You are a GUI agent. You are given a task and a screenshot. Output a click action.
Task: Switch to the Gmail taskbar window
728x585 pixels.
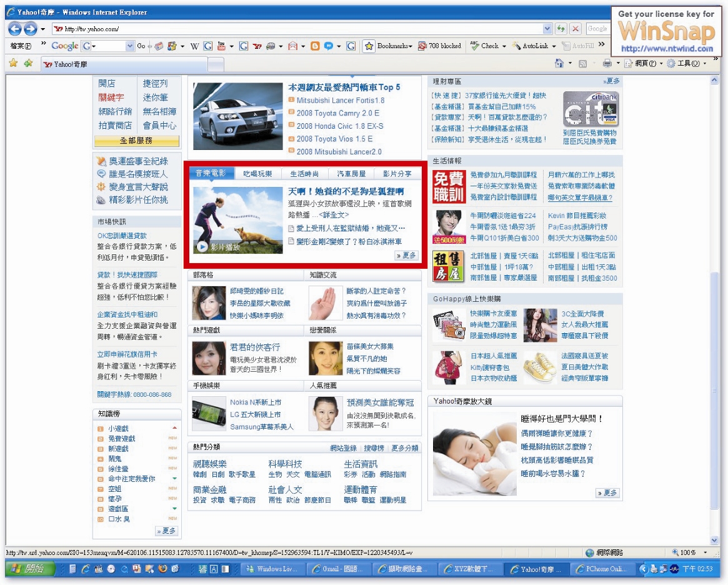click(339, 569)
